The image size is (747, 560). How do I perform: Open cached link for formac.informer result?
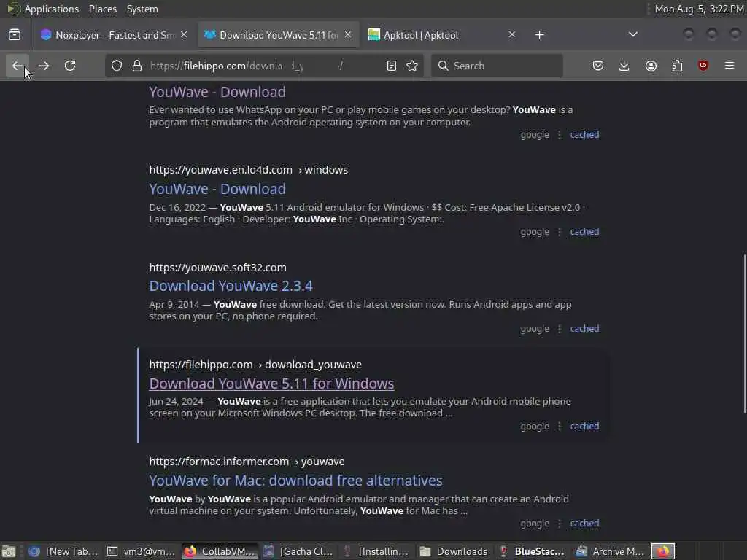[x=584, y=524]
